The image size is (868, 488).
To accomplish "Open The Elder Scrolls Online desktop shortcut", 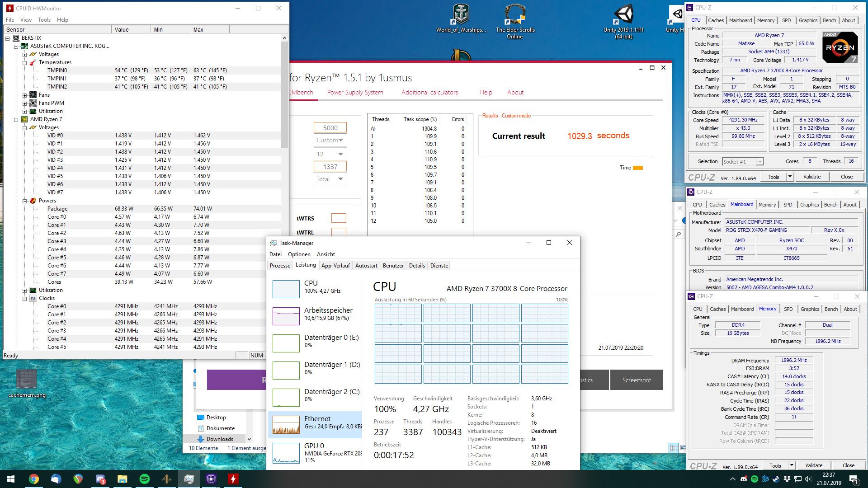I will (x=515, y=21).
